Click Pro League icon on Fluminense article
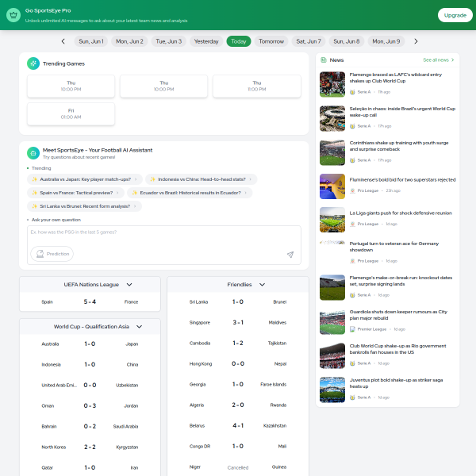Screen dimensions: 476x476 click(x=352, y=190)
